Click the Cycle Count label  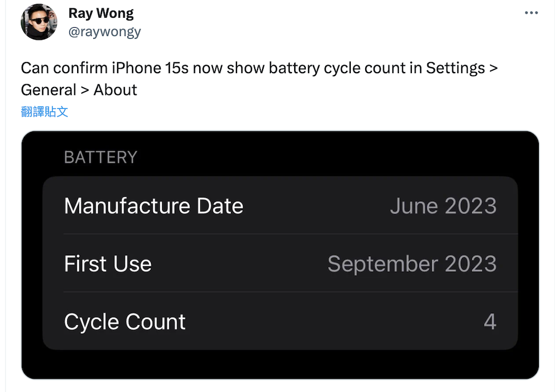(125, 322)
